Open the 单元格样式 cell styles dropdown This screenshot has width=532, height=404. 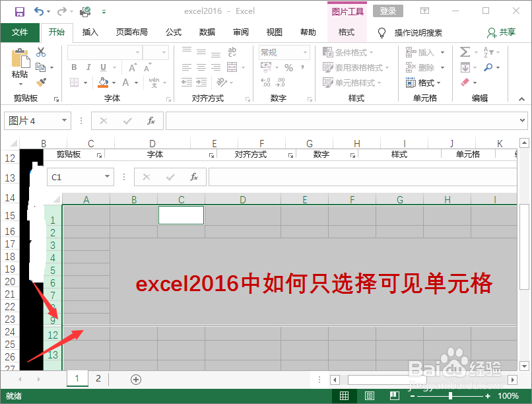point(352,83)
